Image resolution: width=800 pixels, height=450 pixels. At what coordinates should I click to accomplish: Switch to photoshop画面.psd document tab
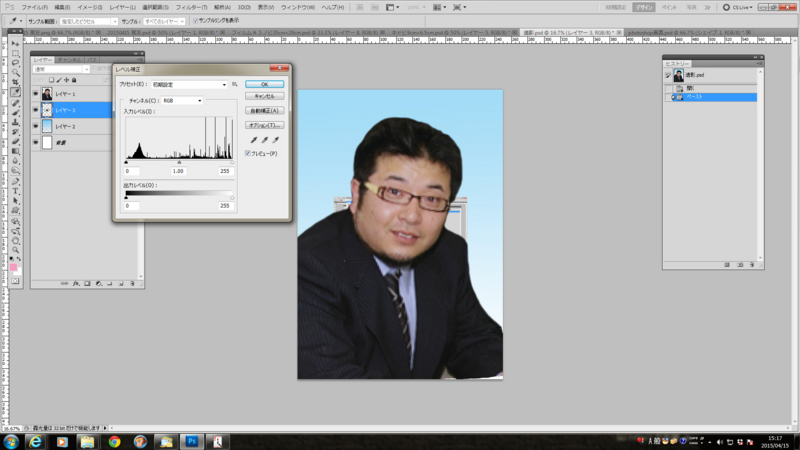691,32
